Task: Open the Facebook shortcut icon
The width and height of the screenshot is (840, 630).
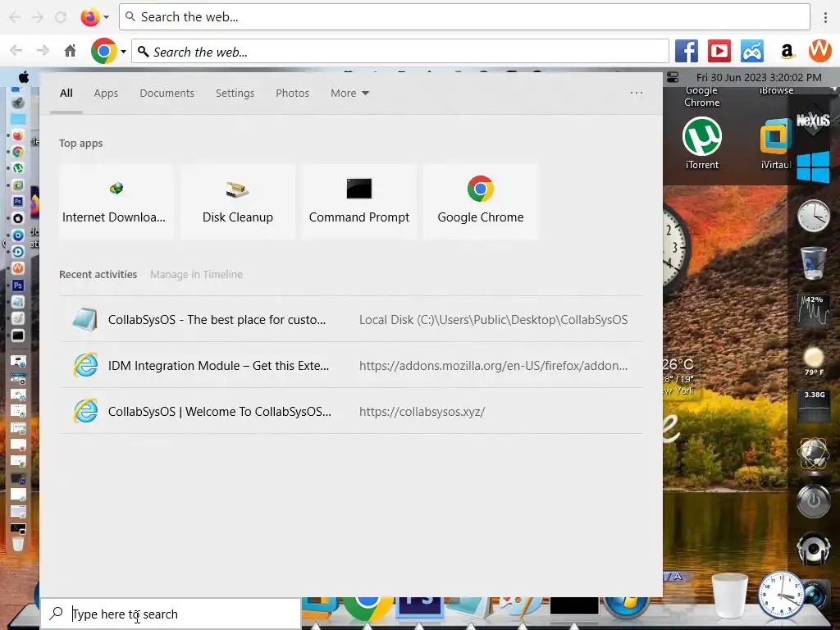Action: (x=687, y=52)
